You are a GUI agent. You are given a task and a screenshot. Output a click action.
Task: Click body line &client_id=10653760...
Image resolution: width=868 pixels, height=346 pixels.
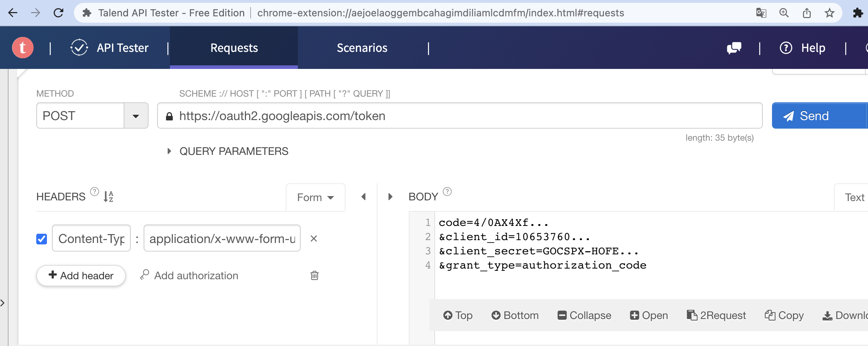tap(515, 237)
